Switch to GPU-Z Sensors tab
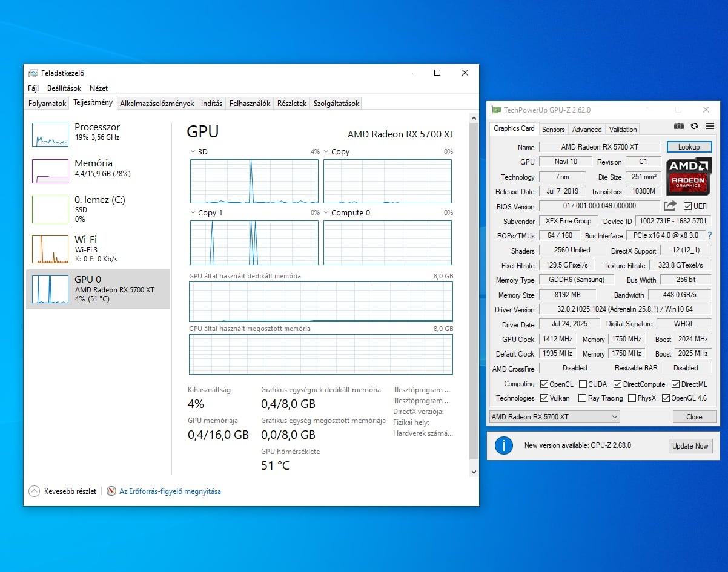This screenshot has width=728, height=572. (x=553, y=130)
